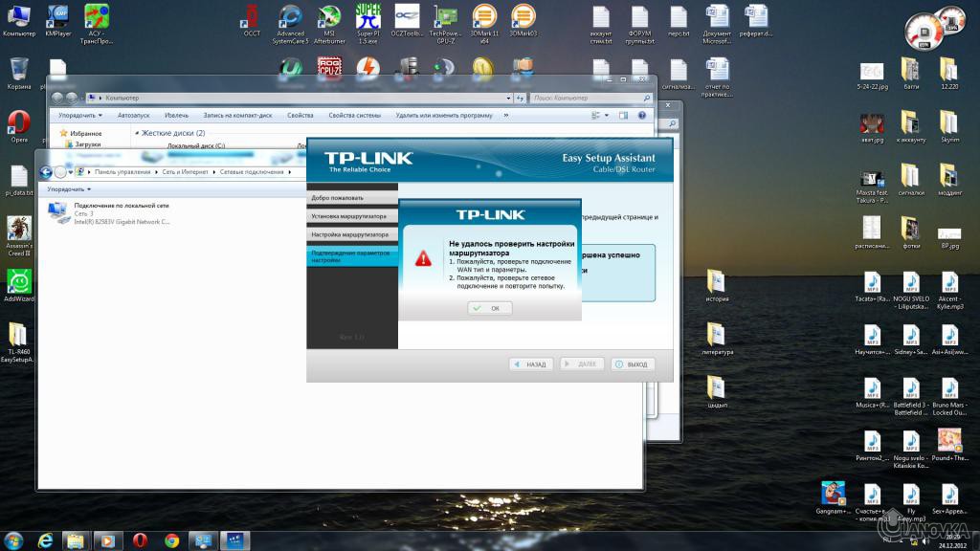
Task: Open path dropdown in Компьютер address bar
Action: coord(508,99)
